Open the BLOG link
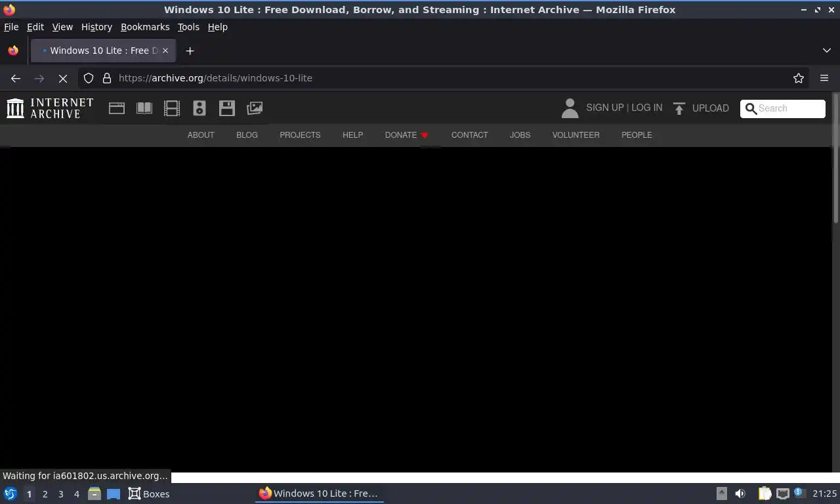This screenshot has height=504, width=840. tap(247, 135)
